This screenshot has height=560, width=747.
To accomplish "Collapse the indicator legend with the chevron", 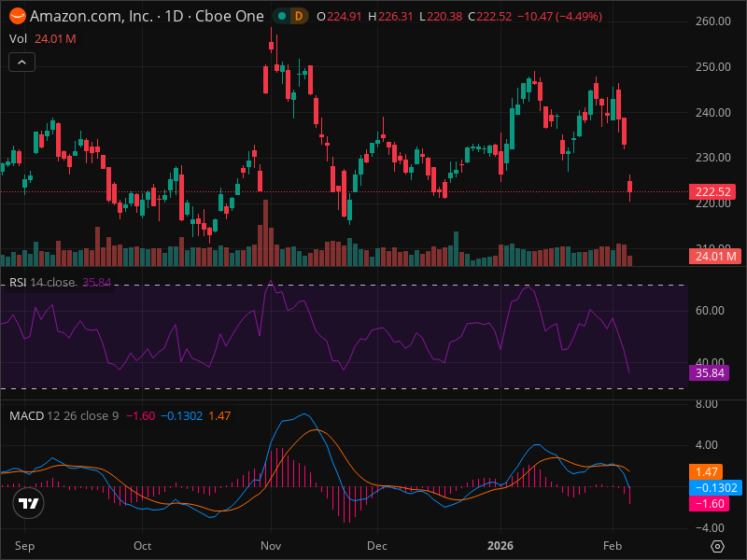I will [x=21, y=62].
